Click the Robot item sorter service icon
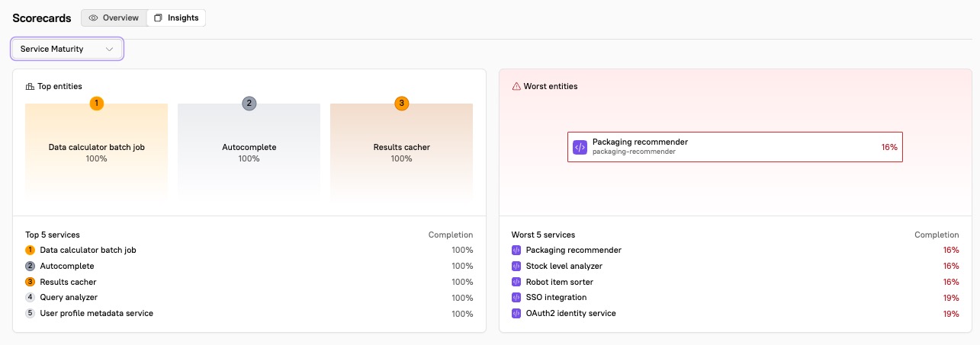Viewport: 980px width, 345px height. (516, 282)
